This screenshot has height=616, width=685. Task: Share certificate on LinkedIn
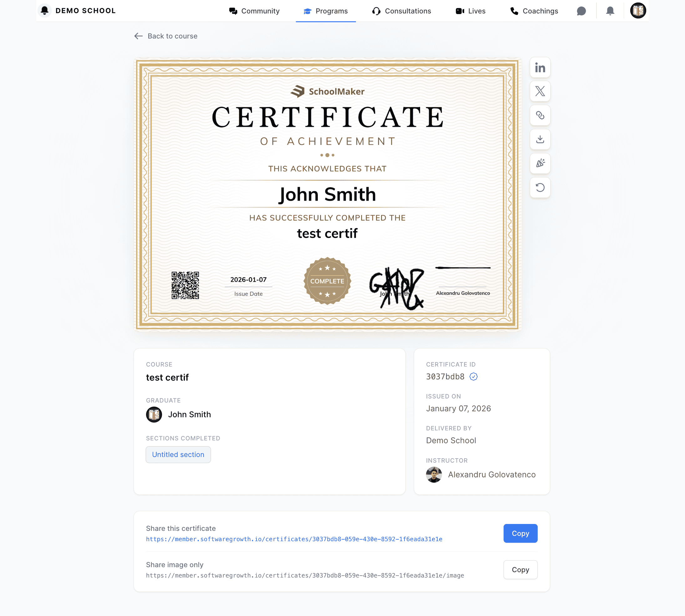click(x=540, y=68)
